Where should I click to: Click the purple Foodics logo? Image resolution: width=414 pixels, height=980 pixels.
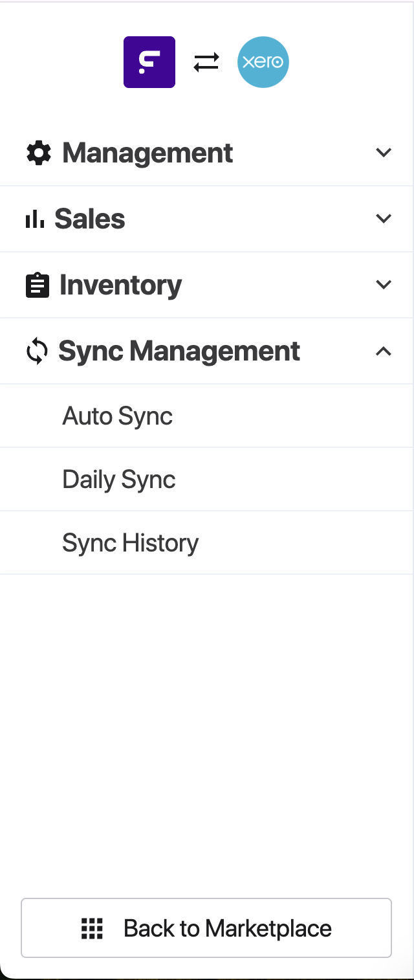point(149,62)
